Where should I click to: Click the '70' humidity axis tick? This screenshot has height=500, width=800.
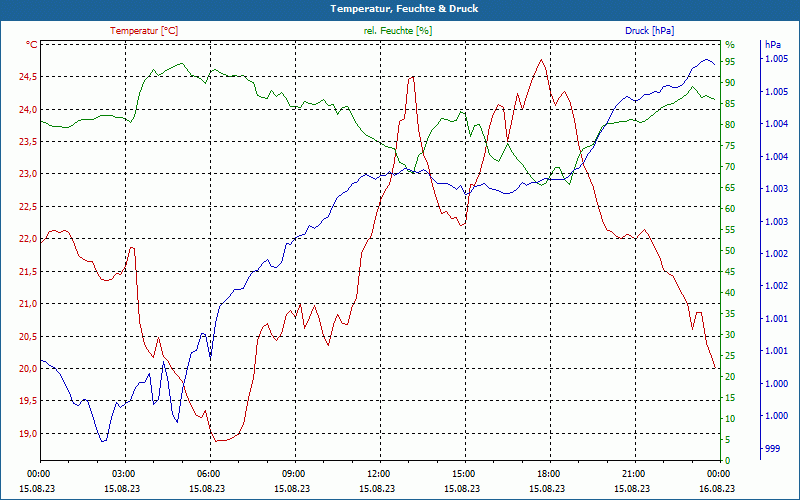tap(730, 166)
